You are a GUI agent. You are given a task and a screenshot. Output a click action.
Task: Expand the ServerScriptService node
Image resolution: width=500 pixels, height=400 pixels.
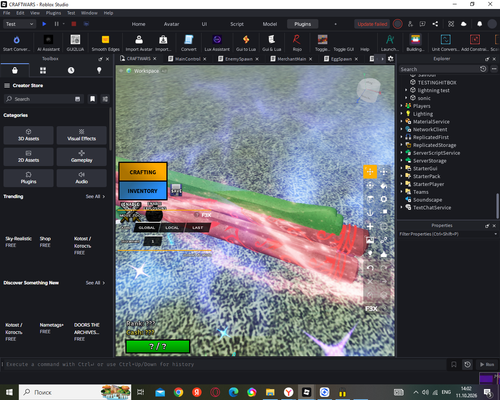(x=402, y=153)
